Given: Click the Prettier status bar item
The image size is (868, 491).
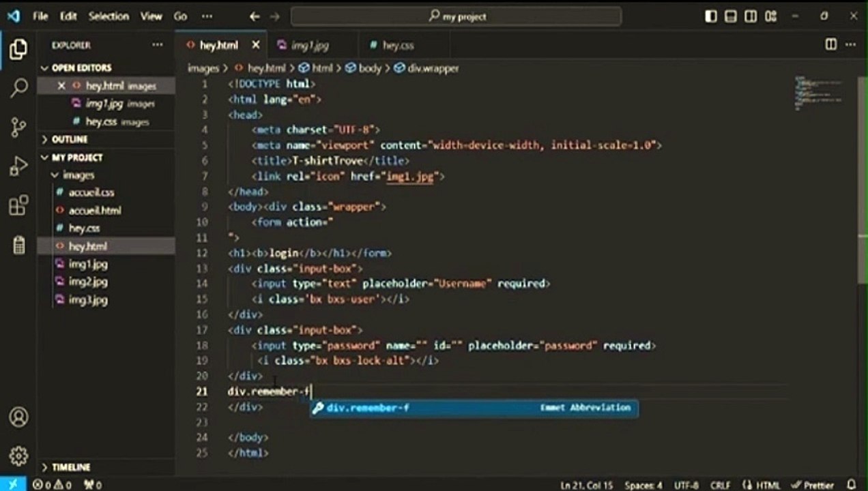Looking at the screenshot, I should tap(813, 485).
